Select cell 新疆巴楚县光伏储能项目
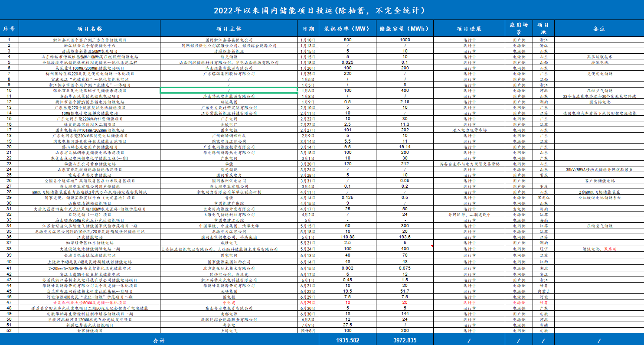The width and height of the screenshot is (644, 345). 89,325
